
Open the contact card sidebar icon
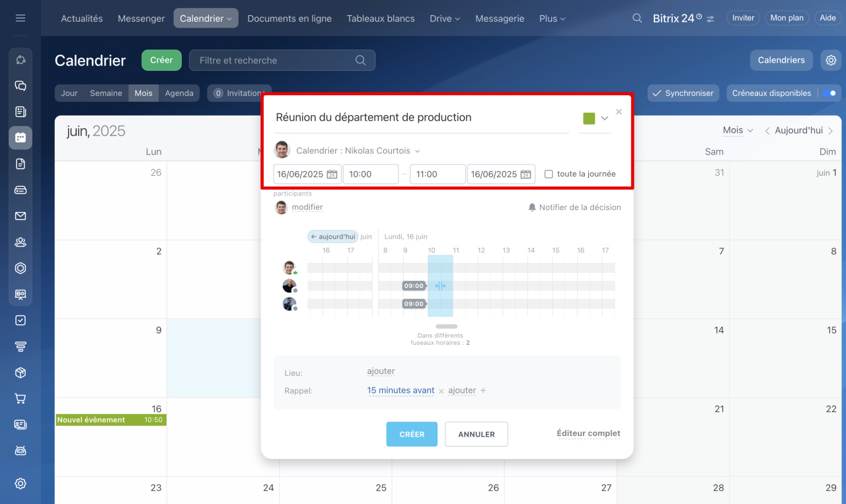[20, 425]
